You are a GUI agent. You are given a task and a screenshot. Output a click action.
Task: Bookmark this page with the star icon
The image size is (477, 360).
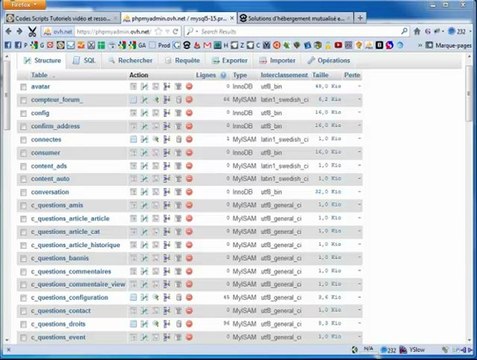click(x=159, y=32)
